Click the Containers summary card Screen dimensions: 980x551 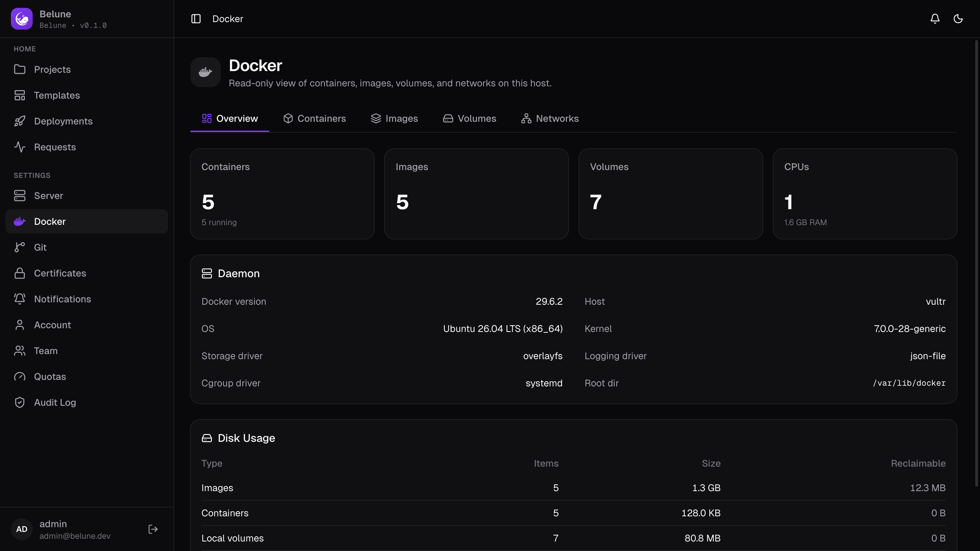[x=282, y=194]
